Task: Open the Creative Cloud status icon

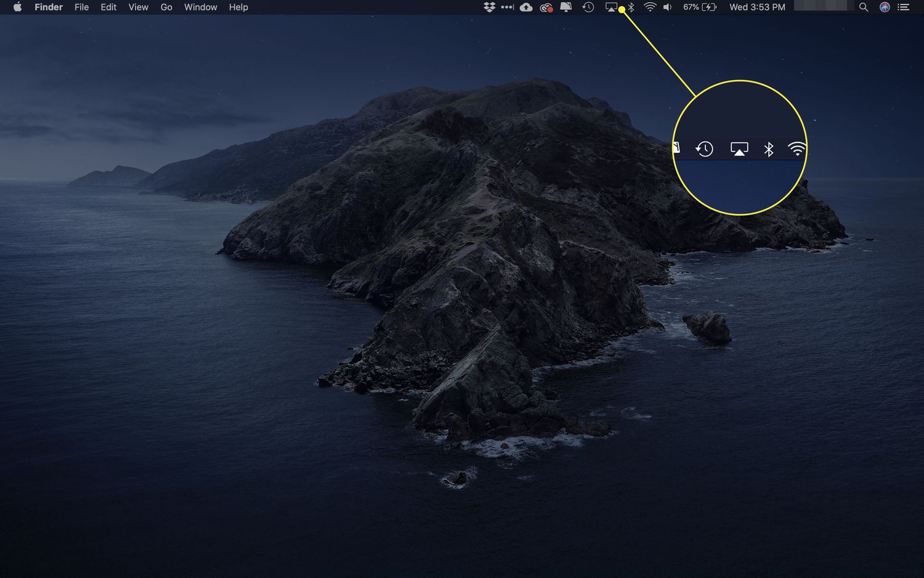Action: (x=546, y=7)
